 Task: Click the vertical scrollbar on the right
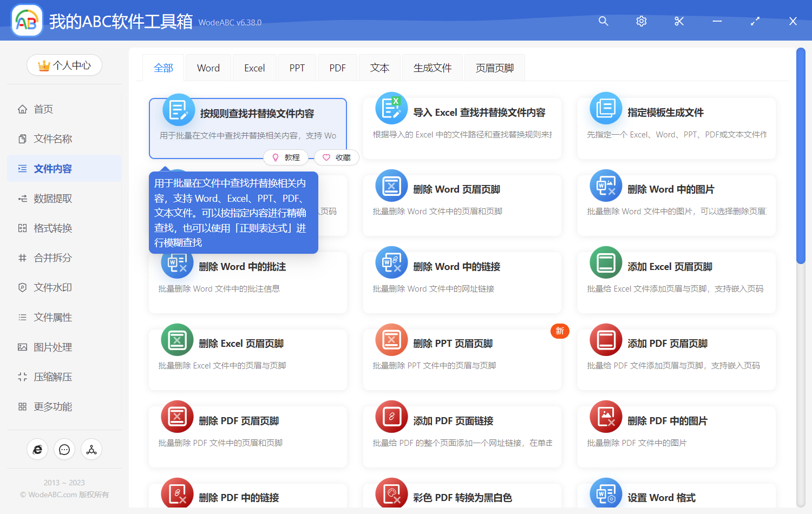801,156
